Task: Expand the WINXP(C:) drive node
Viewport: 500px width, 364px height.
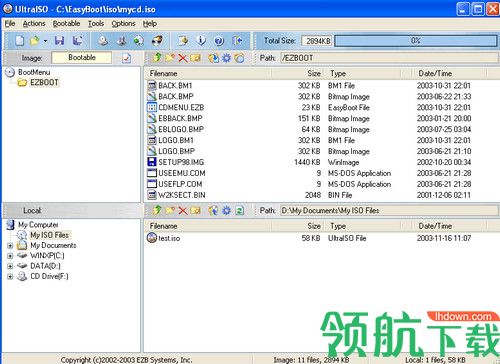Action: pos(10,256)
